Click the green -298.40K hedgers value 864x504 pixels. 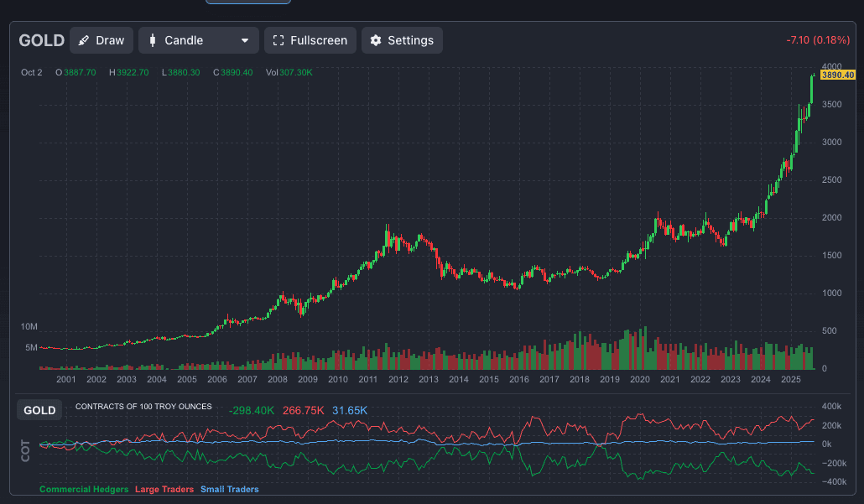tap(252, 410)
